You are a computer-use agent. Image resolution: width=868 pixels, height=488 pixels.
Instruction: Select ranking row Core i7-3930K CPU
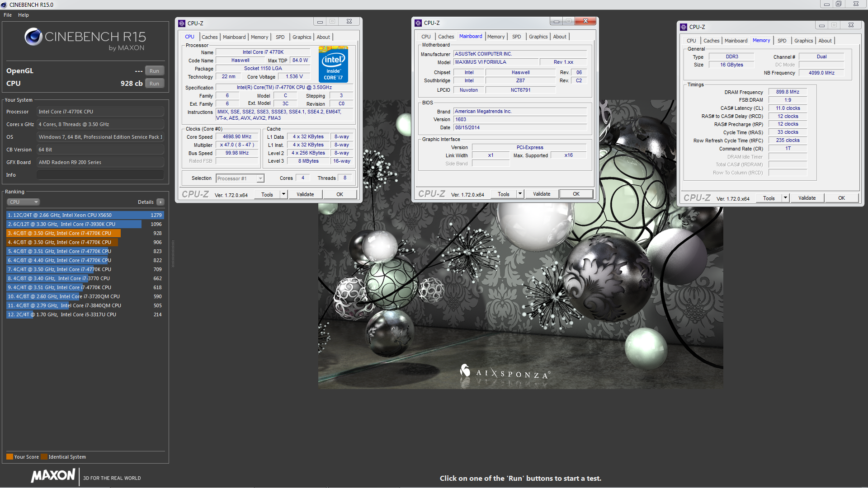[x=85, y=224]
